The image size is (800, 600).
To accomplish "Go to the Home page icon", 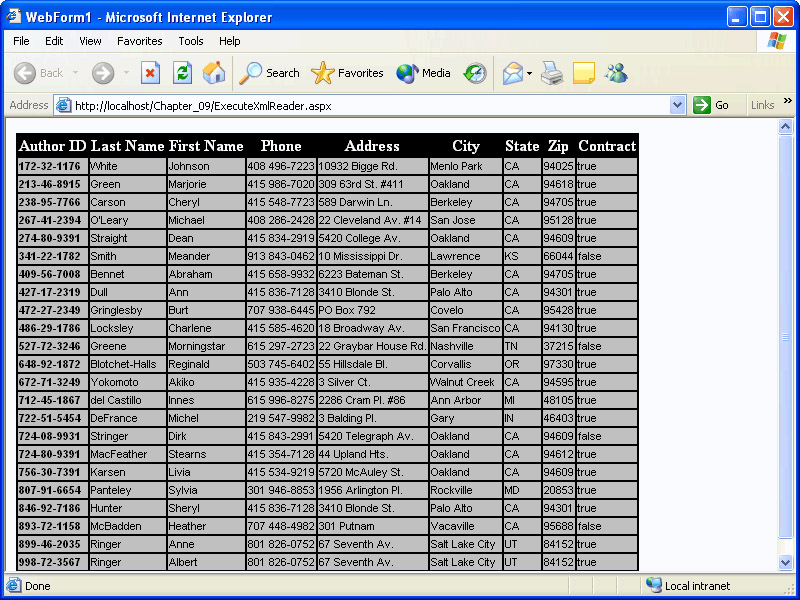I will click(x=214, y=73).
